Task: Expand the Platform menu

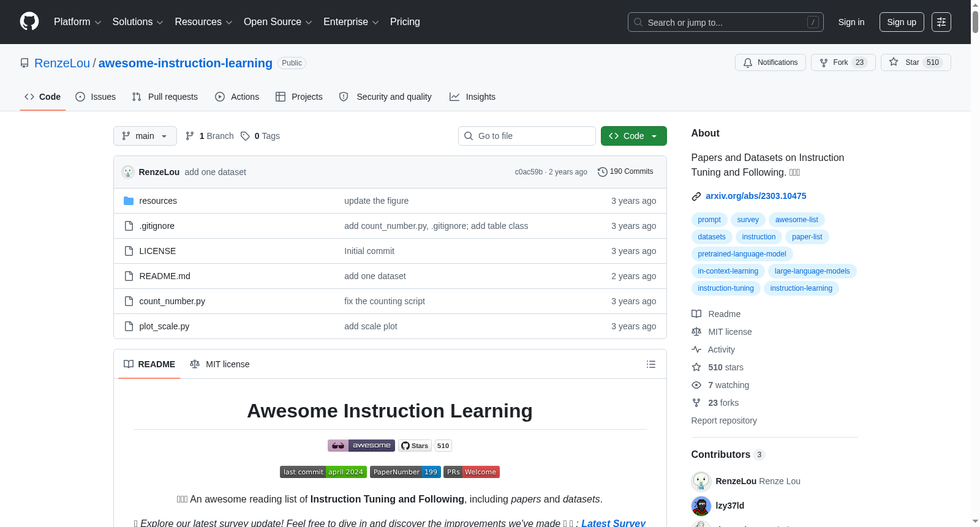Action: (x=77, y=22)
